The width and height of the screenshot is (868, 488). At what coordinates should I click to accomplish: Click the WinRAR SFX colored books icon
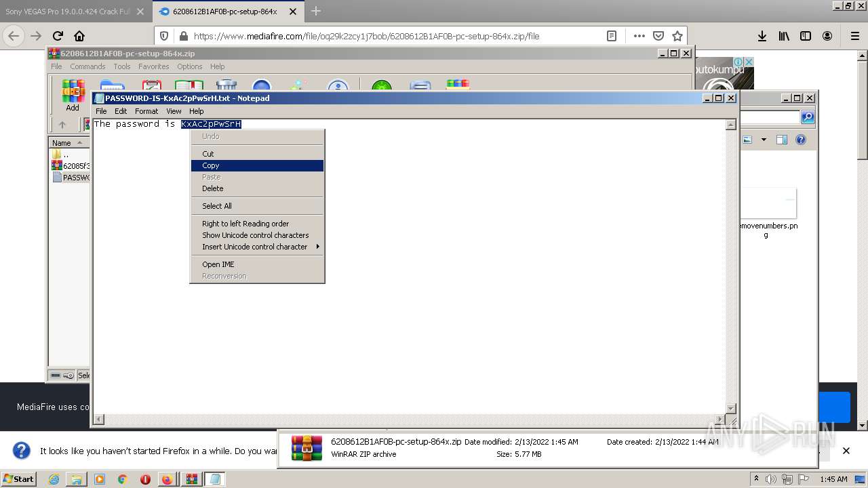pyautogui.click(x=458, y=85)
